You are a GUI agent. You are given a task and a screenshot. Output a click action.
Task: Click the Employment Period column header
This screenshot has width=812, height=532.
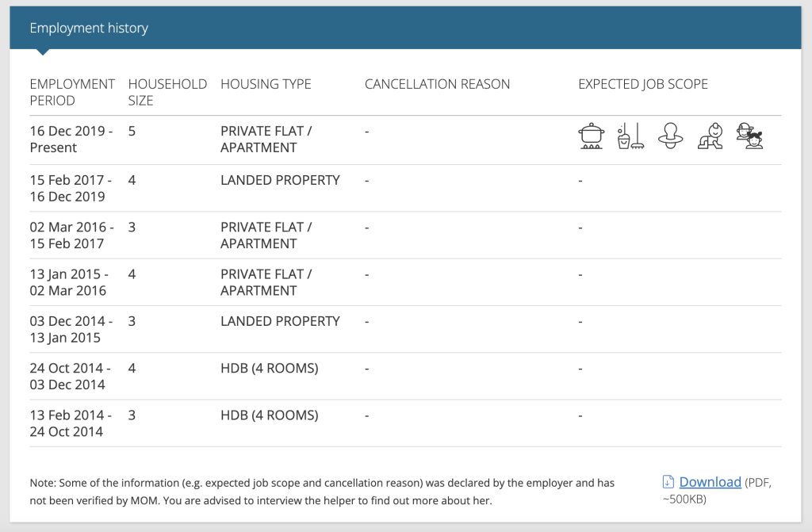pos(72,92)
